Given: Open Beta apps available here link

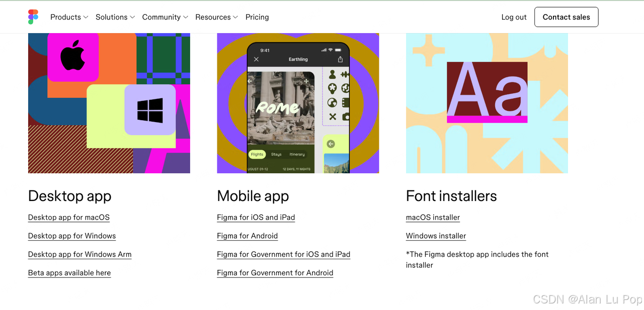Looking at the screenshot, I should point(69,273).
